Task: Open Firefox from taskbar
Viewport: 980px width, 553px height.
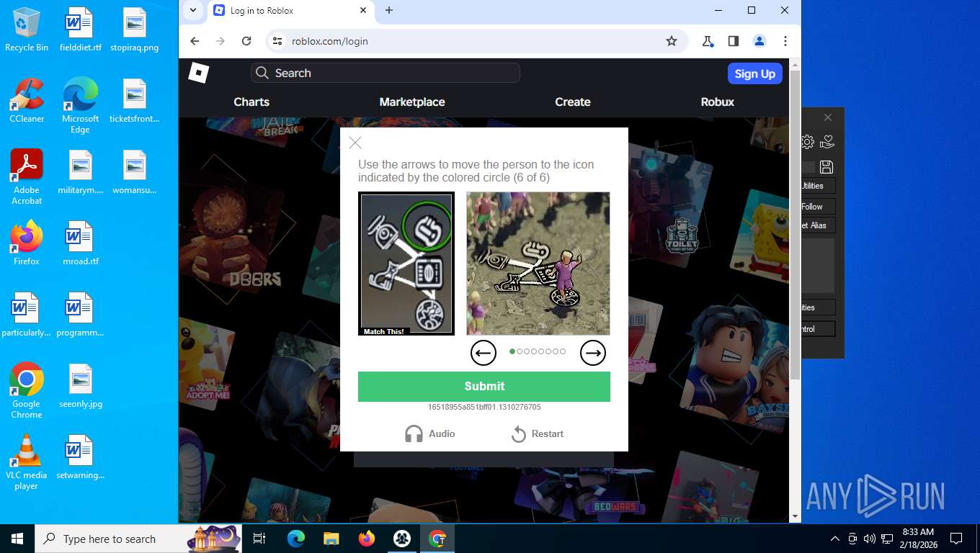Action: pos(367,539)
